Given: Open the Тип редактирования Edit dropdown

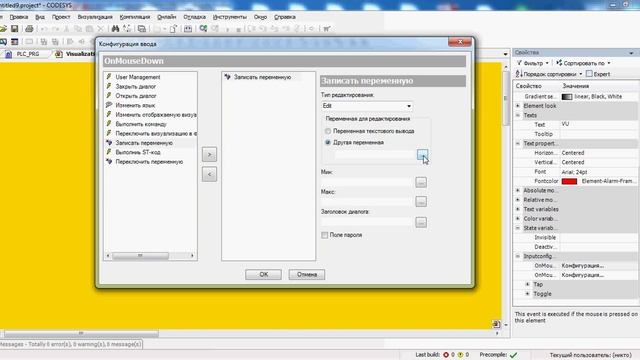Looking at the screenshot, I should coord(367,106).
